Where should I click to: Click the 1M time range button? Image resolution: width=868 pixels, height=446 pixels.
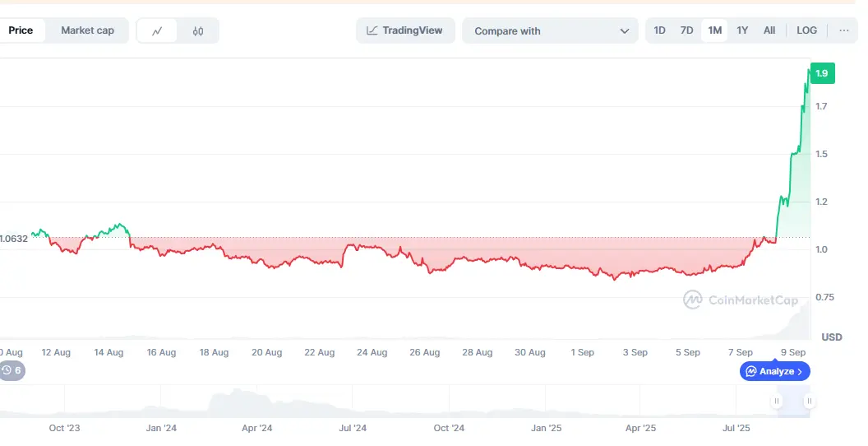click(x=714, y=30)
